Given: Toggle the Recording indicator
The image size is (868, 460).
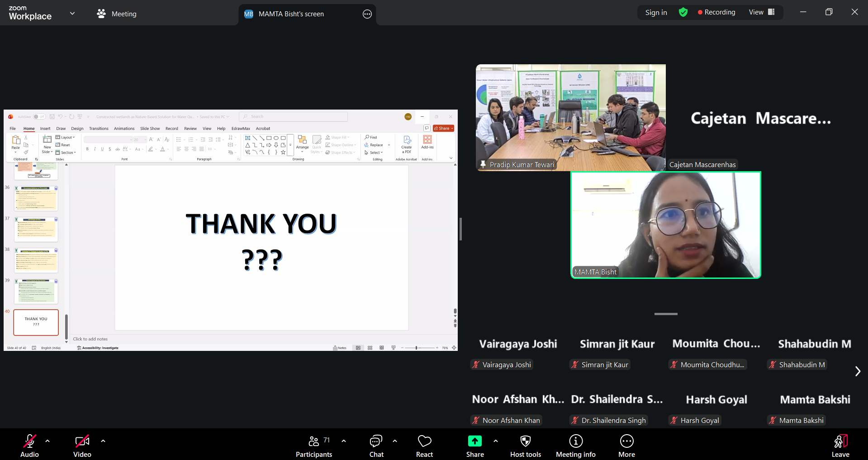Looking at the screenshot, I should (x=716, y=12).
